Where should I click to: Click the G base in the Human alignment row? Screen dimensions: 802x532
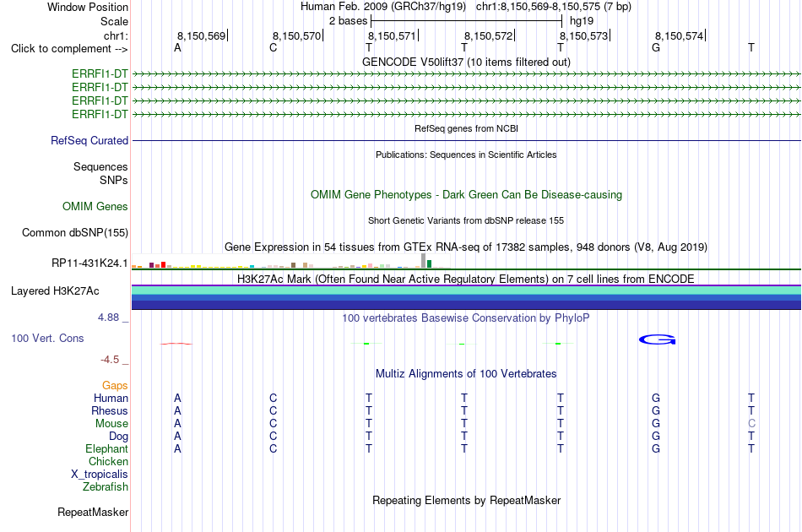click(656, 398)
